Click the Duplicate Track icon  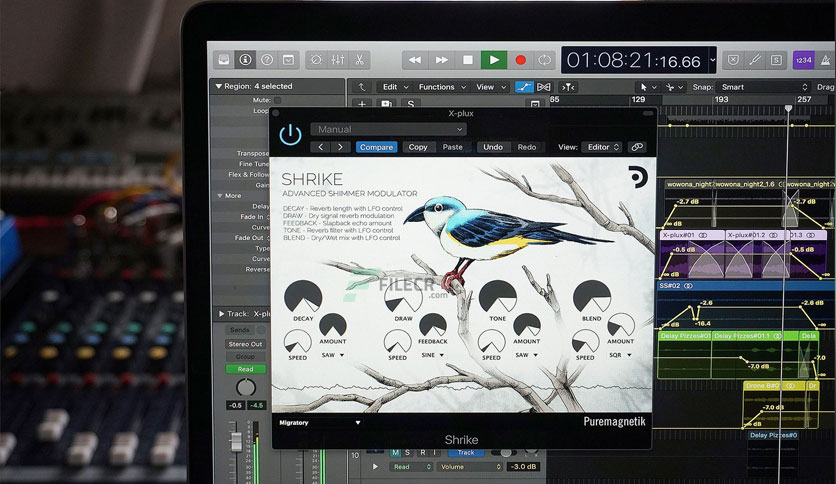point(387,104)
